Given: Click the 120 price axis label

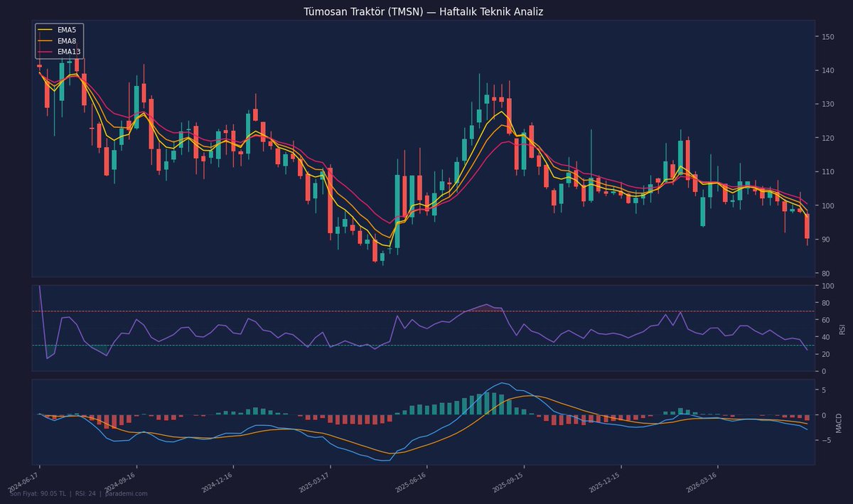Looking at the screenshot, I should [829, 138].
